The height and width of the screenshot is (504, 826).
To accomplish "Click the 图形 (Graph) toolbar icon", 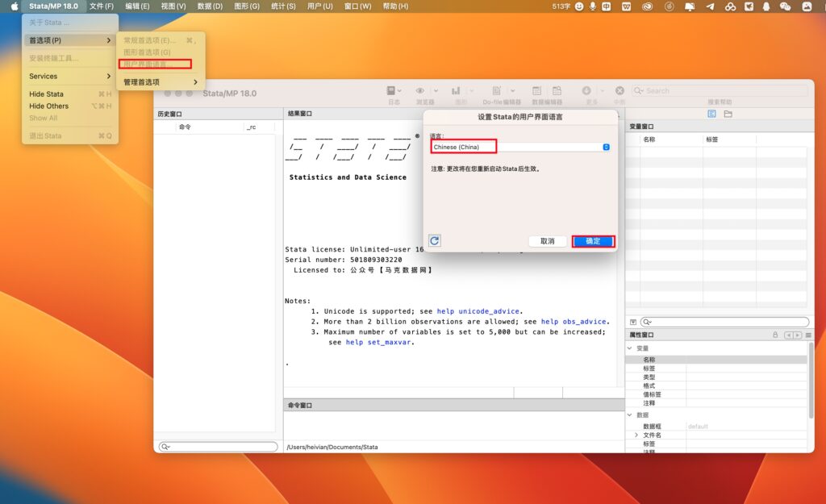I will coord(456,90).
